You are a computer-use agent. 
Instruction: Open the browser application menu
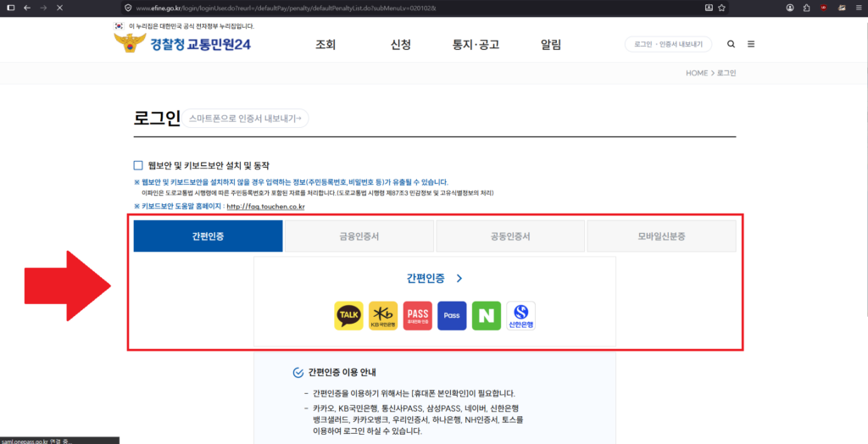[x=858, y=8]
